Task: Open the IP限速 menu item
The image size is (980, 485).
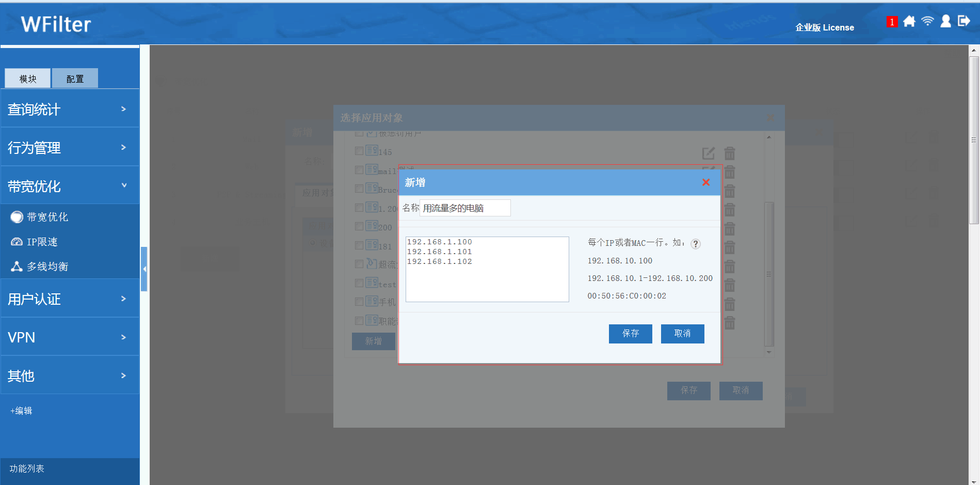Action: tap(42, 242)
